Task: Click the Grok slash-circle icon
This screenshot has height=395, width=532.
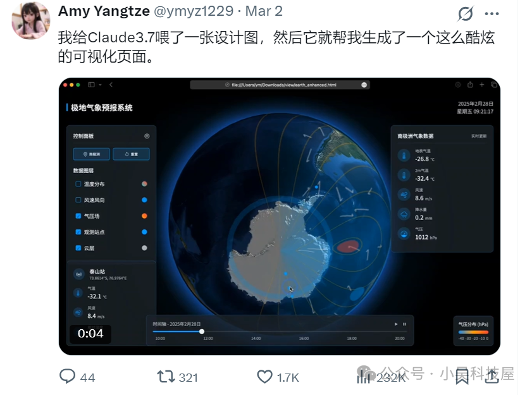Action: (466, 13)
